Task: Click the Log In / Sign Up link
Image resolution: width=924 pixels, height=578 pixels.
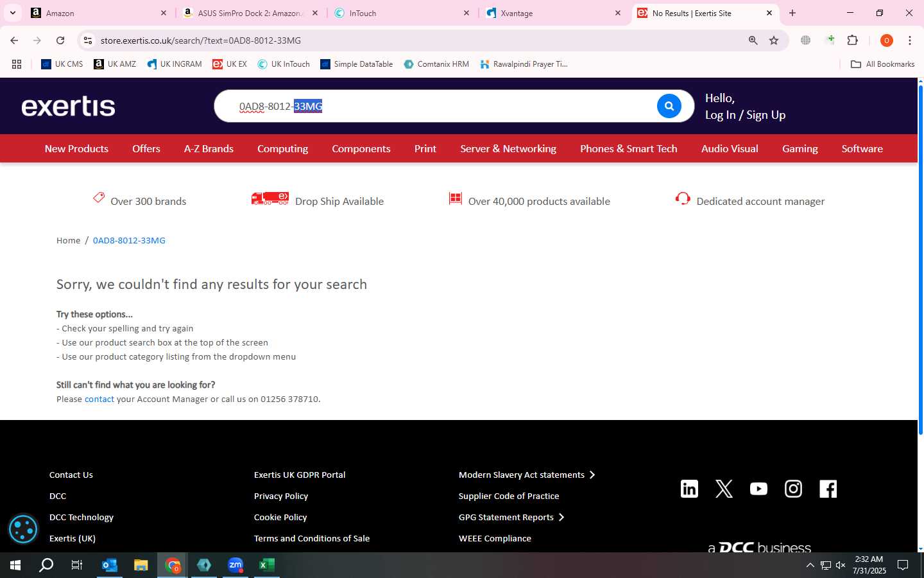Action: coord(745,115)
